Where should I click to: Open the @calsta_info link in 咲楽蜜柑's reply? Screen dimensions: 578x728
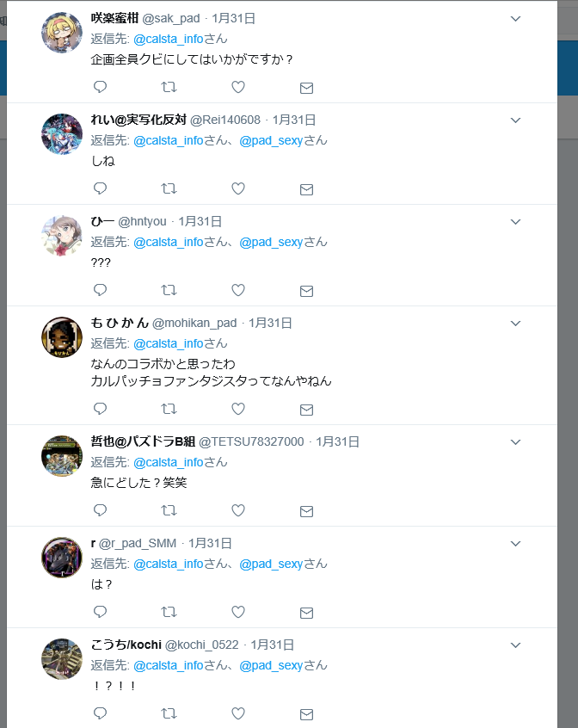[169, 39]
